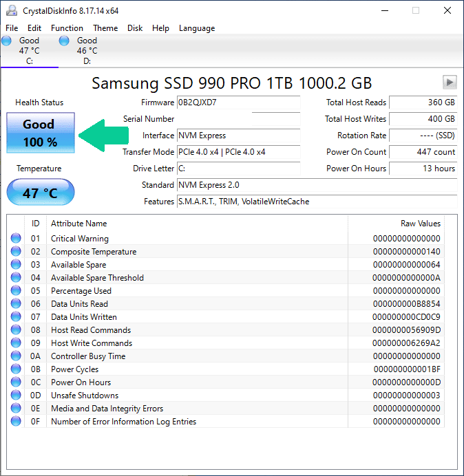This screenshot has width=464, height=476.
Task: Click the ID column header
Action: point(36,224)
